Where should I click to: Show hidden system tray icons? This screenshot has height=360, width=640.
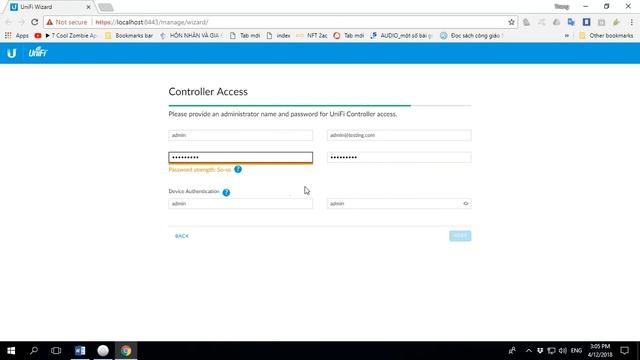point(529,351)
